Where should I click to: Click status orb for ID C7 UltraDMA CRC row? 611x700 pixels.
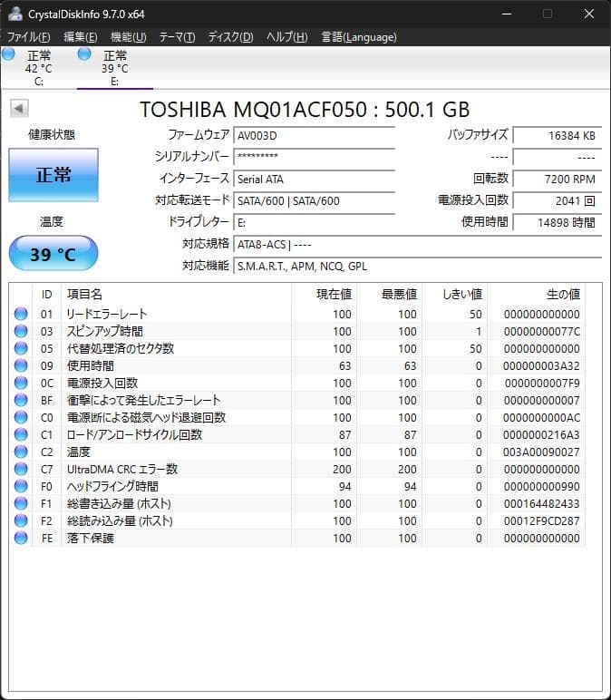(x=21, y=469)
